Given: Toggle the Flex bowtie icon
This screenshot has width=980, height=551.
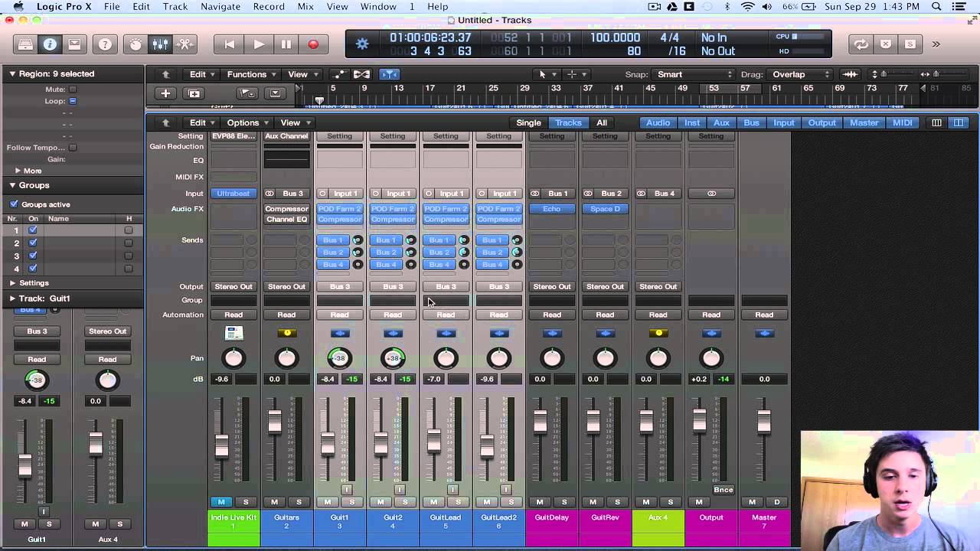Looking at the screenshot, I should 361,74.
